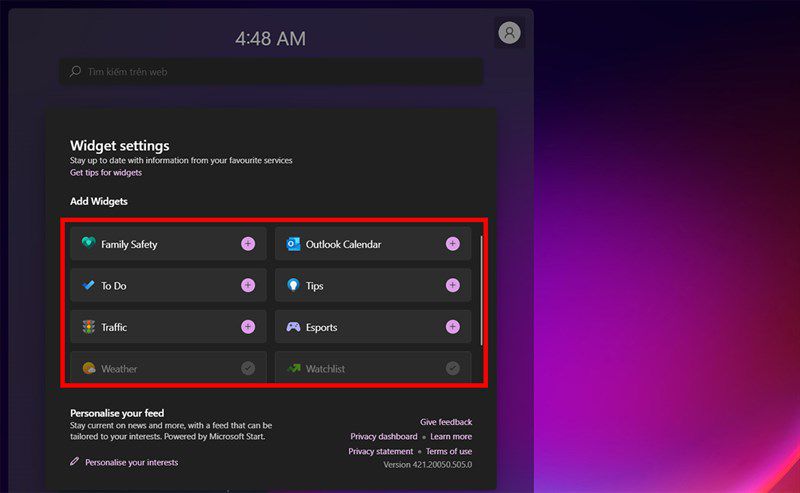Viewport: 800px width, 493px height.
Task: Click the Version 421.20050.505.0 text
Action: (428, 464)
